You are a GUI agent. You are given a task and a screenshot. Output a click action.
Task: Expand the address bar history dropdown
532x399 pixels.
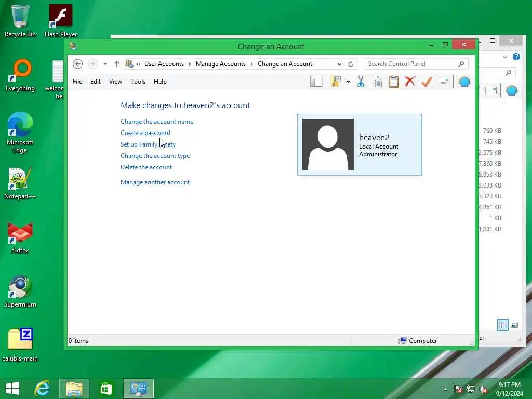click(339, 64)
